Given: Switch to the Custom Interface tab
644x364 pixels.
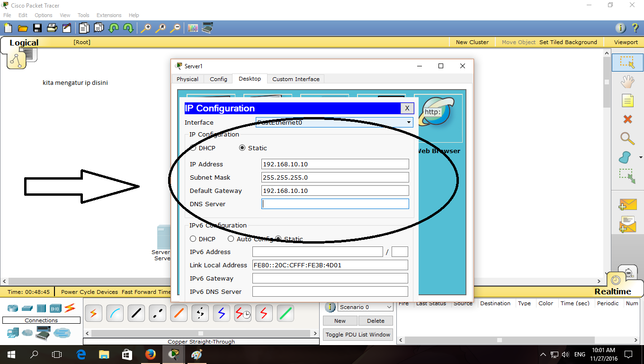Looking at the screenshot, I should coord(296,79).
